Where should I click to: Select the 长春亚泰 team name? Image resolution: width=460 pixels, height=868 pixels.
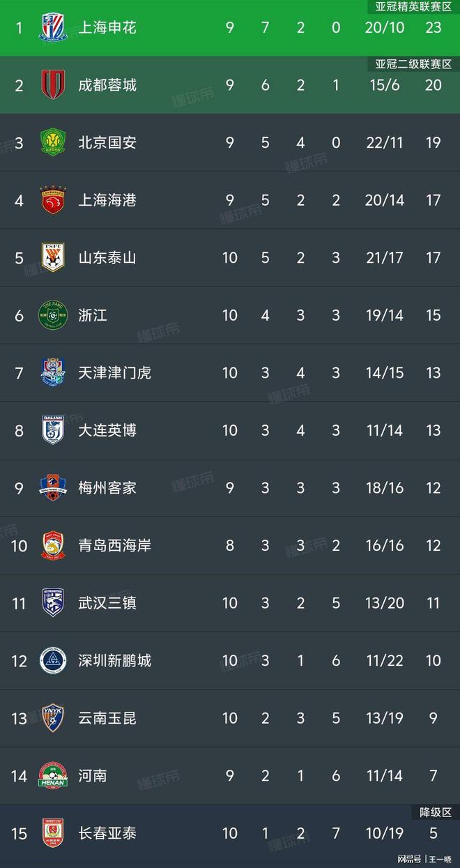click(x=107, y=833)
